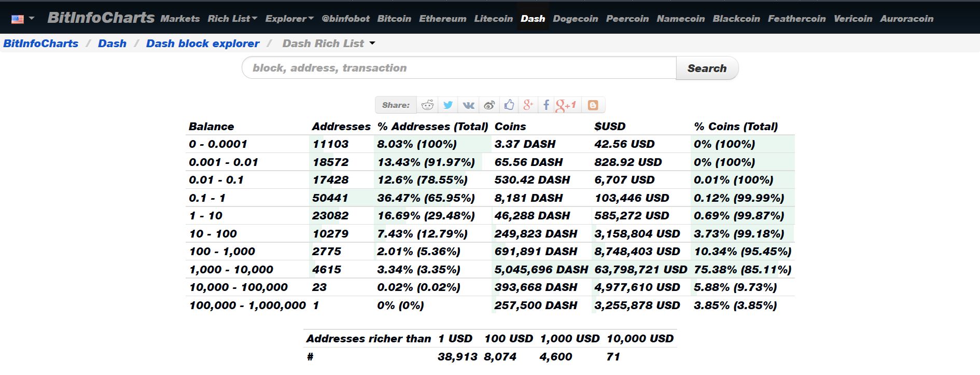This screenshot has height=375, width=980.
Task: Click the 393,668 DASH cell
Action: (x=536, y=287)
